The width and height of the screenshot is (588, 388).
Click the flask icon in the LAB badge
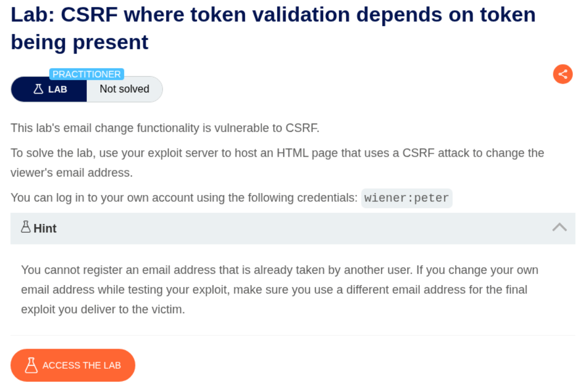(38, 89)
